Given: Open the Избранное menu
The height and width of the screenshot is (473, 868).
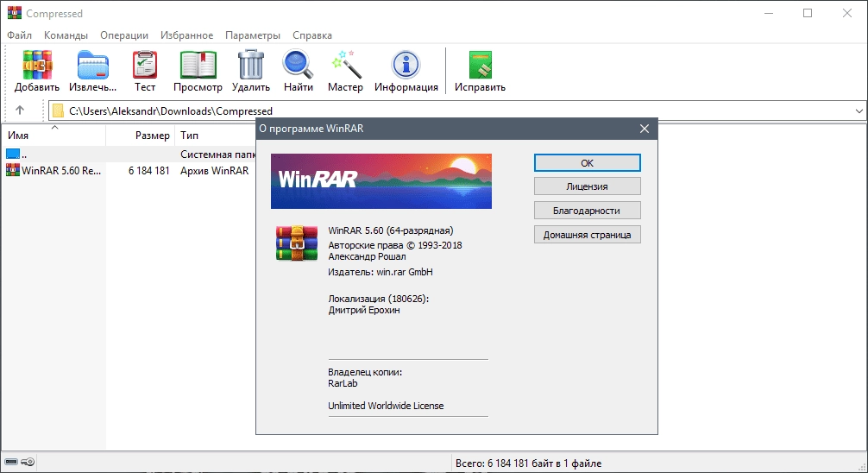Looking at the screenshot, I should click(x=186, y=35).
